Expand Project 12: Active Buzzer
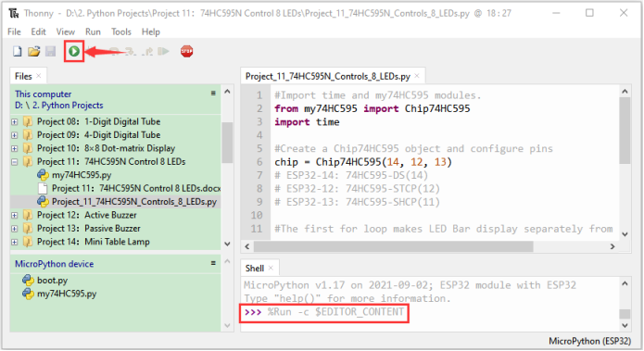The width and height of the screenshot is (644, 351). click(15, 215)
